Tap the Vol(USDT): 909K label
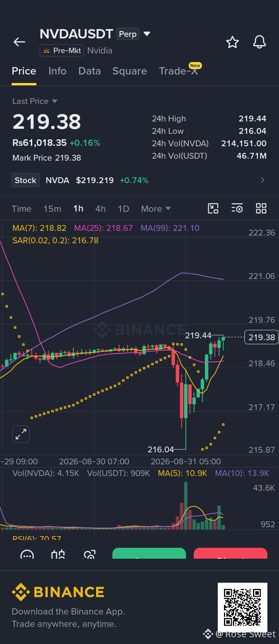Image resolution: width=279 pixels, height=644 pixels. coord(119,473)
